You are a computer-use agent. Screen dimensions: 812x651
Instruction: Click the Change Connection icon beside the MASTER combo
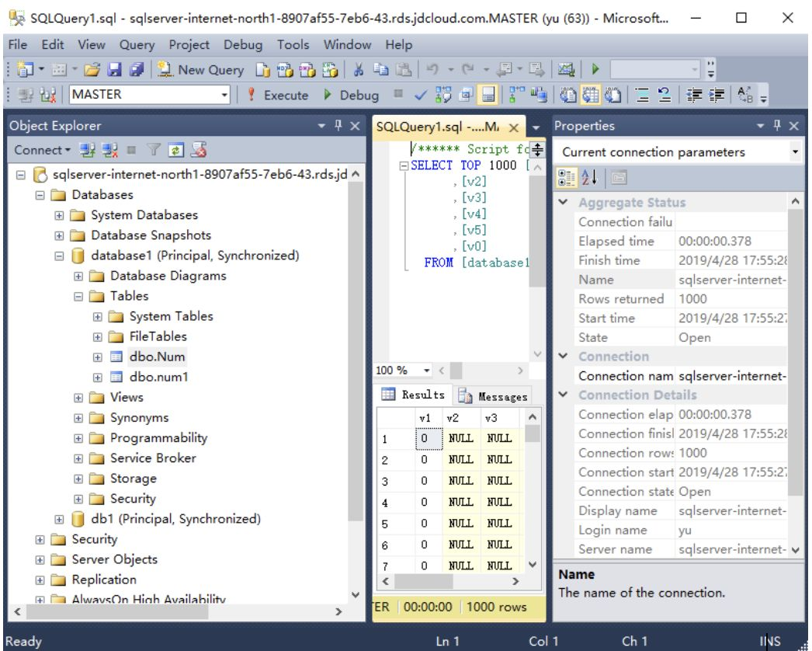tap(47, 95)
